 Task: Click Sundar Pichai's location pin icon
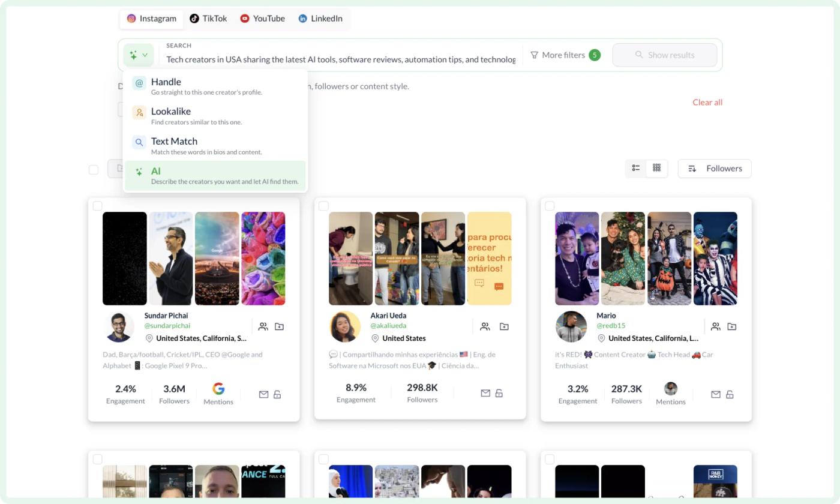[x=149, y=338]
